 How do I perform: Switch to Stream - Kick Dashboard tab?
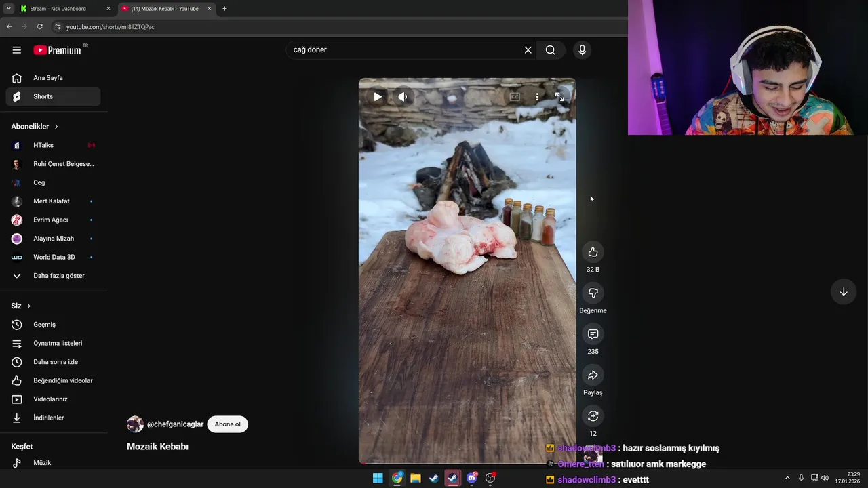click(x=64, y=9)
